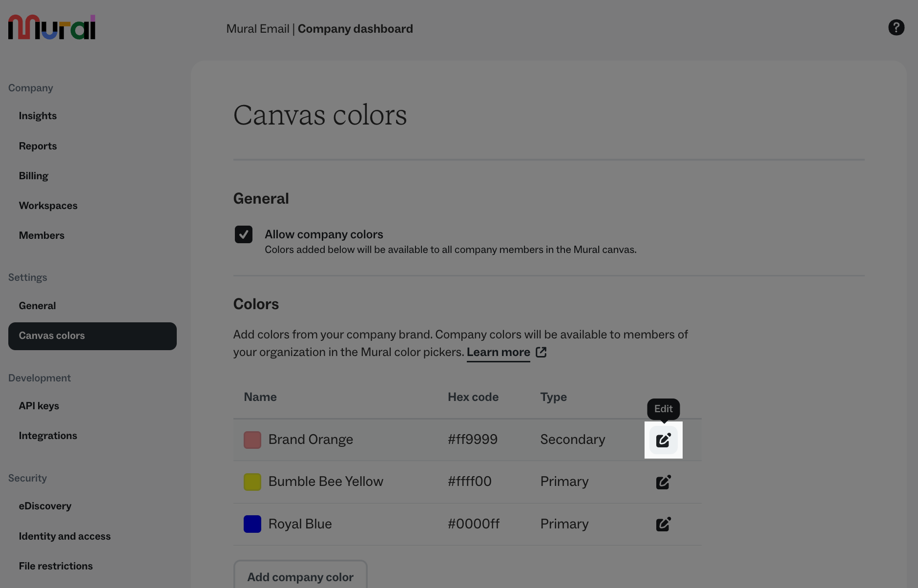Follow the Learn more link
This screenshot has width=918, height=588.
point(498,352)
